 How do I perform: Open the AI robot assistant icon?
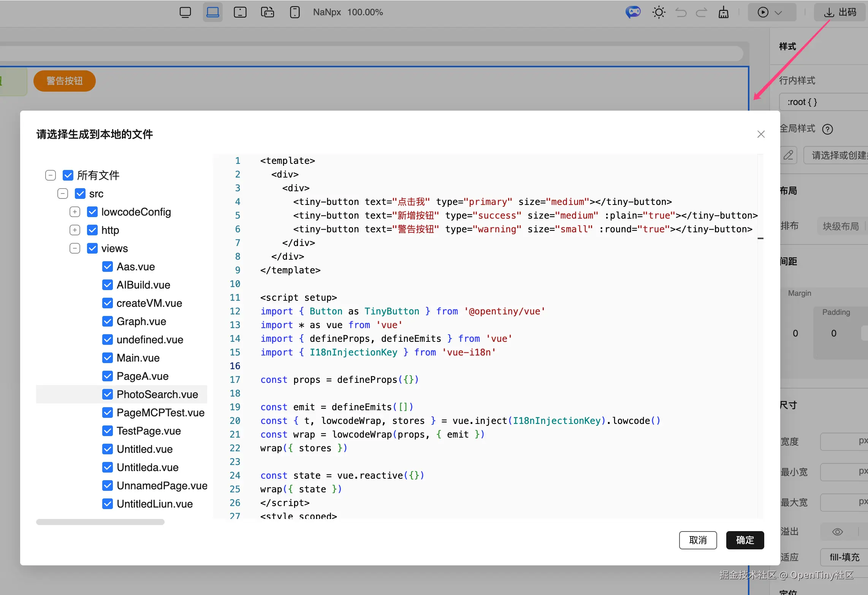(633, 12)
